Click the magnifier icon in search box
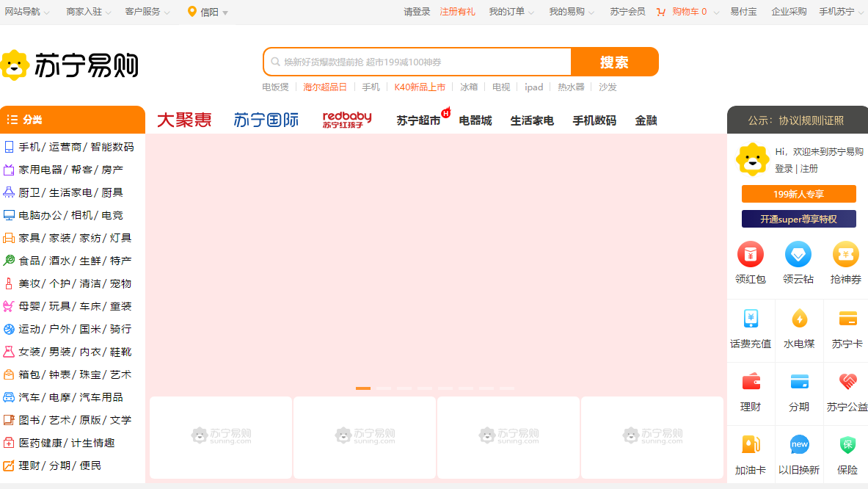Image resolution: width=868 pixels, height=489 pixels. click(x=275, y=62)
